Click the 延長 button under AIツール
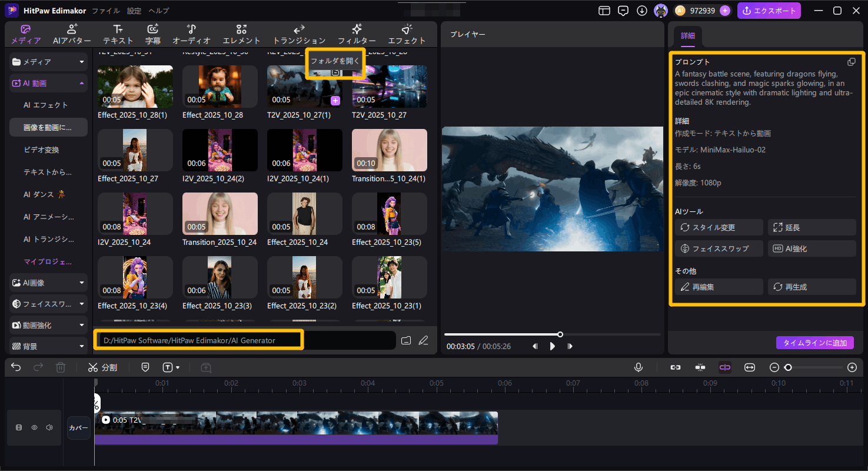 coord(812,227)
